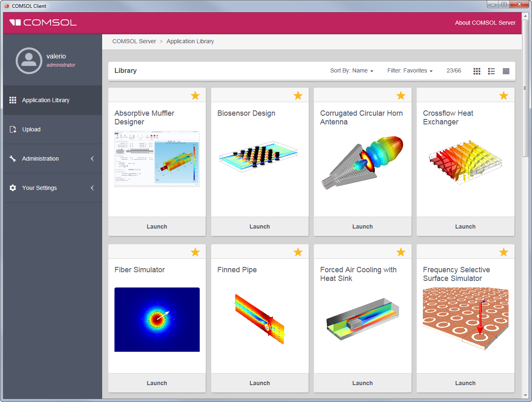Click the Forced Air Cooling thumbnail
This screenshot has width=532, height=402.
363,319
